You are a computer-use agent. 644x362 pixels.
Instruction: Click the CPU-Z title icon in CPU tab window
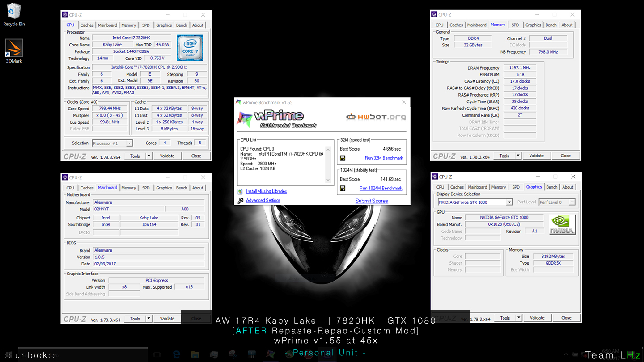[65, 15]
